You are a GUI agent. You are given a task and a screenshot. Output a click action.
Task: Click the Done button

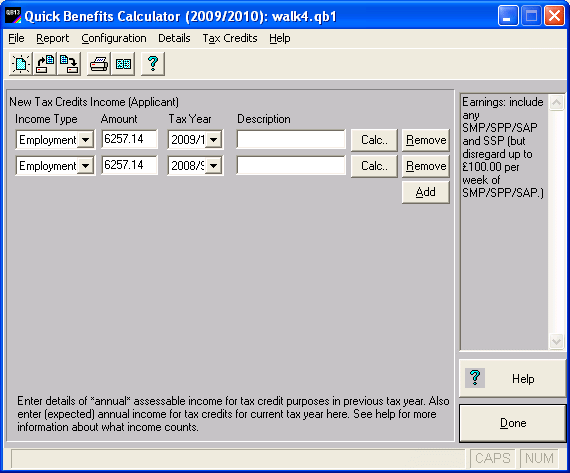513,423
